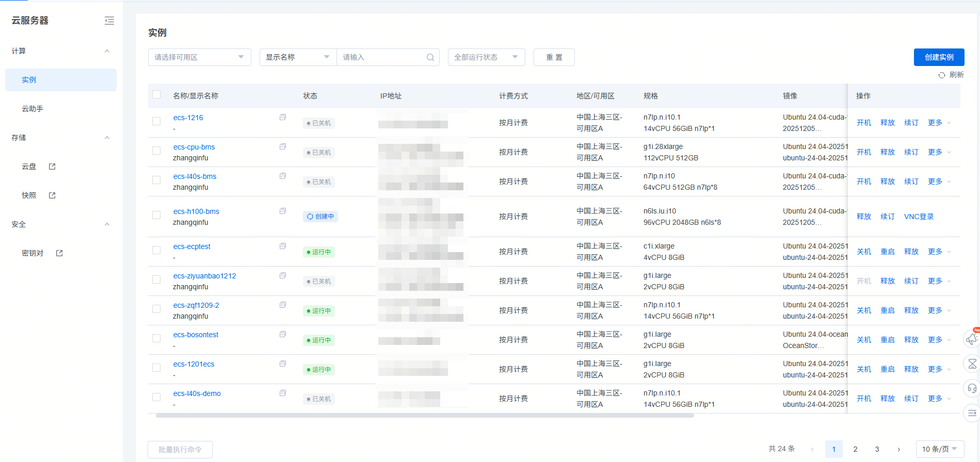Open the 10 条/页 page size dropdown

[939, 449]
